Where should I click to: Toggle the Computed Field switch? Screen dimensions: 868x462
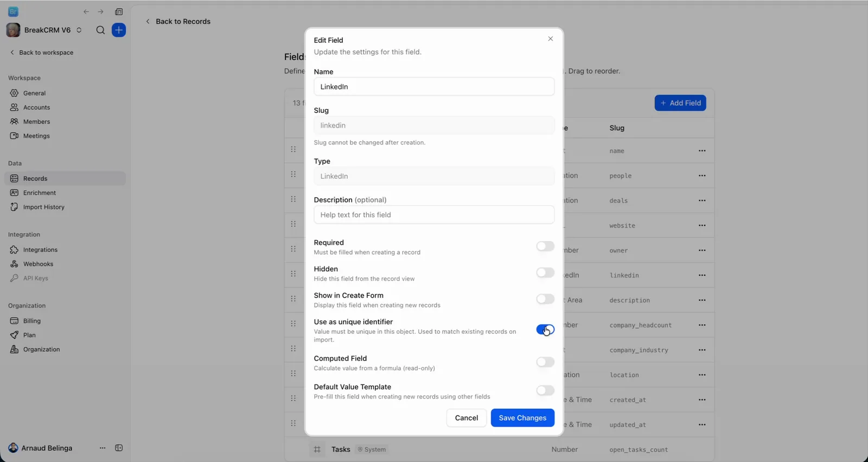[x=545, y=362]
